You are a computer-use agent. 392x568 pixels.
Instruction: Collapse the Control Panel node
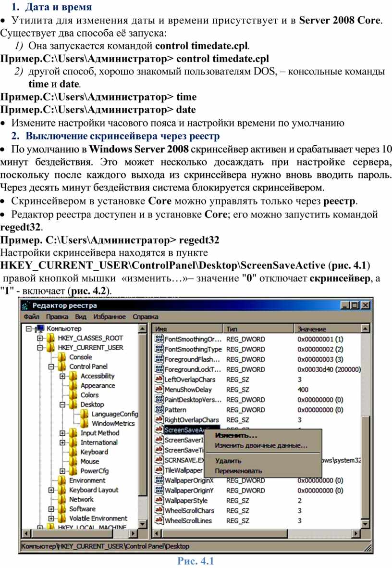pyautogui.click(x=51, y=366)
